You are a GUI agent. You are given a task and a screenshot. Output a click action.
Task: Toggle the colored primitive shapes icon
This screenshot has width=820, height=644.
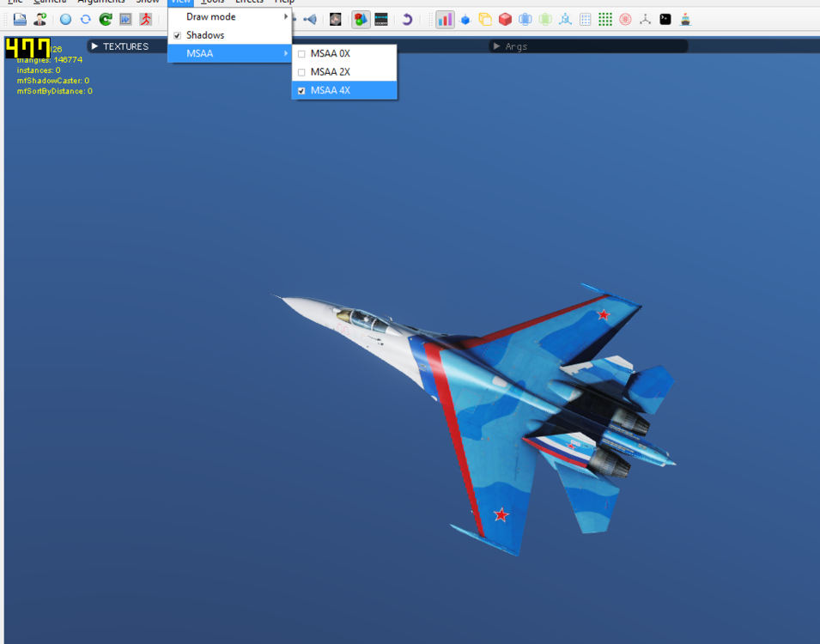(x=361, y=20)
